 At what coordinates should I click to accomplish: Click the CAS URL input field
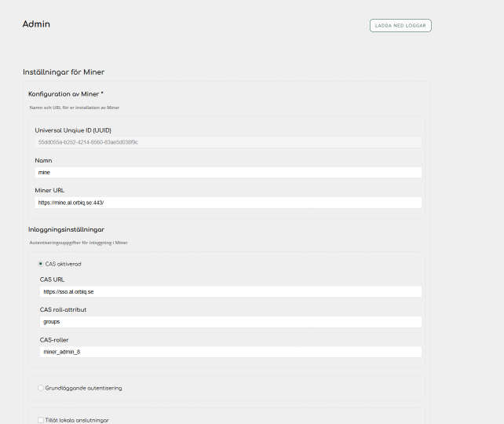[x=230, y=291]
